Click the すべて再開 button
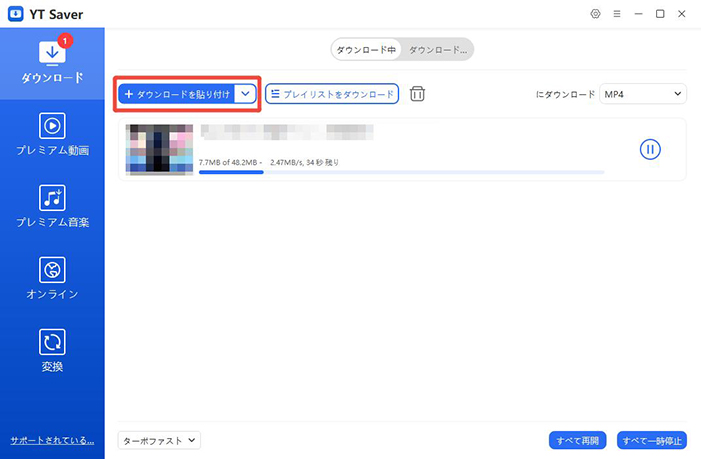 click(579, 440)
